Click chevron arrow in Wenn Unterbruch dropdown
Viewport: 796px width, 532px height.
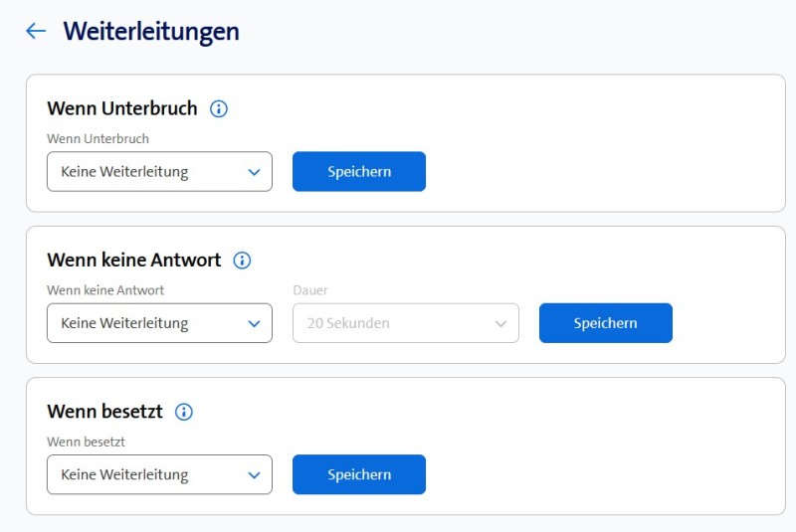click(254, 171)
